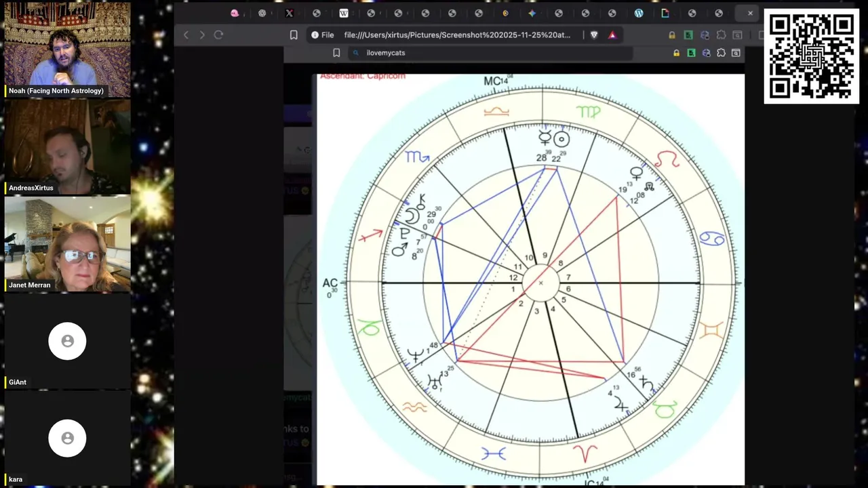This screenshot has width=868, height=488.
Task: Click the Neptune trident symbol
Action: [x=415, y=355]
